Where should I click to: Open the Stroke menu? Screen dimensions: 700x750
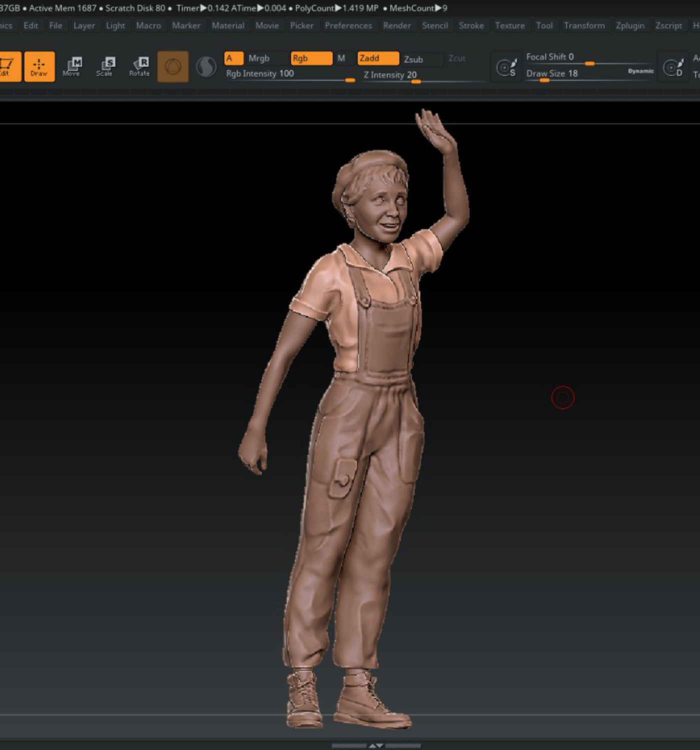(471, 25)
